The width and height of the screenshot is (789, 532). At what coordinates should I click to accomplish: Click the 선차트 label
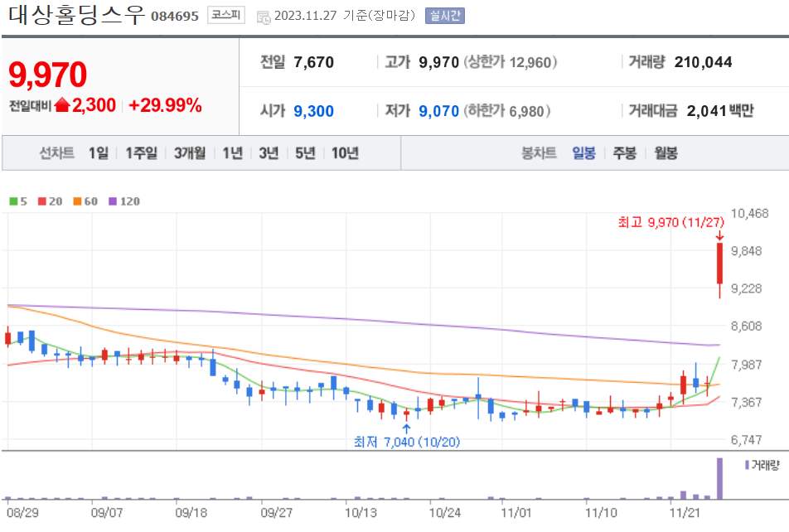click(57, 153)
